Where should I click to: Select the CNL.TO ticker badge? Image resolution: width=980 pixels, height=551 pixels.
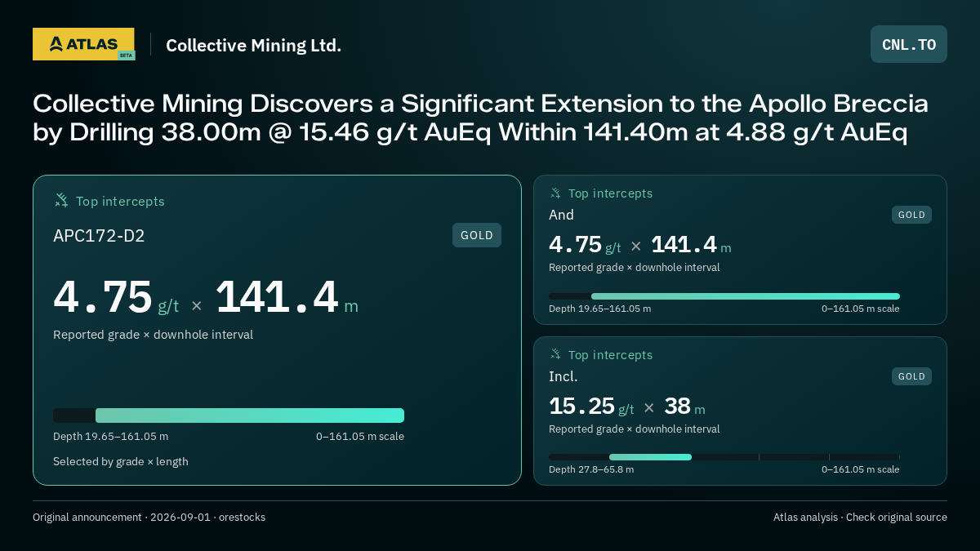click(909, 44)
